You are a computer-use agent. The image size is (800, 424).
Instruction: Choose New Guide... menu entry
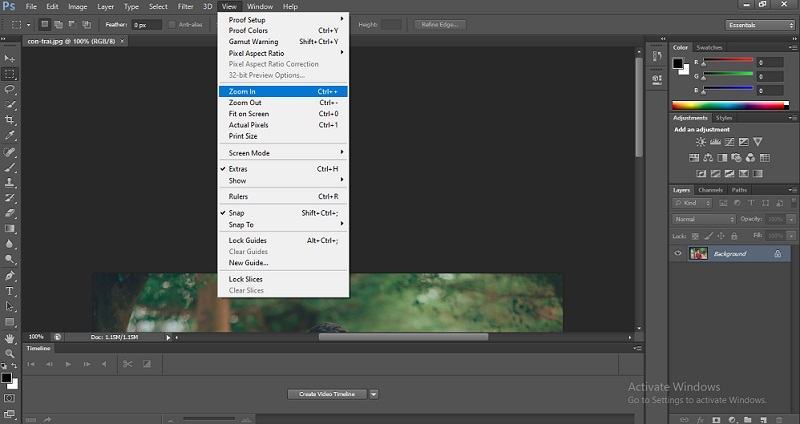283,263
